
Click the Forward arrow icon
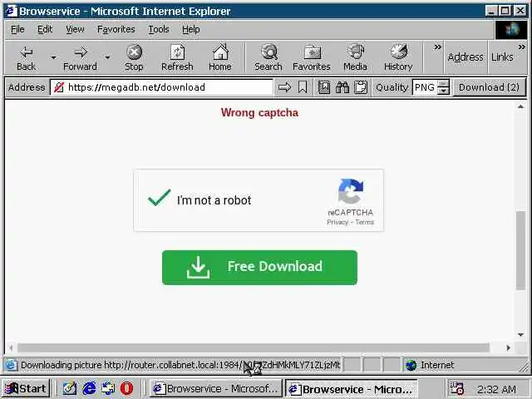coord(81,52)
